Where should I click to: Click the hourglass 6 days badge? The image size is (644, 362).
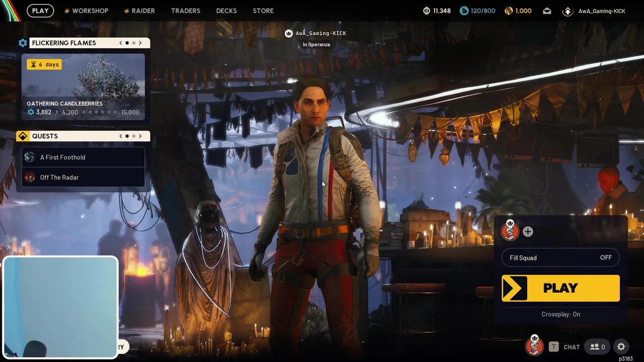tap(45, 64)
